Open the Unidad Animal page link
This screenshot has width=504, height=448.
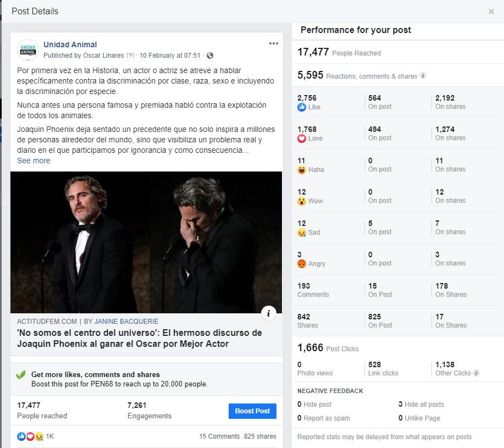tap(70, 45)
